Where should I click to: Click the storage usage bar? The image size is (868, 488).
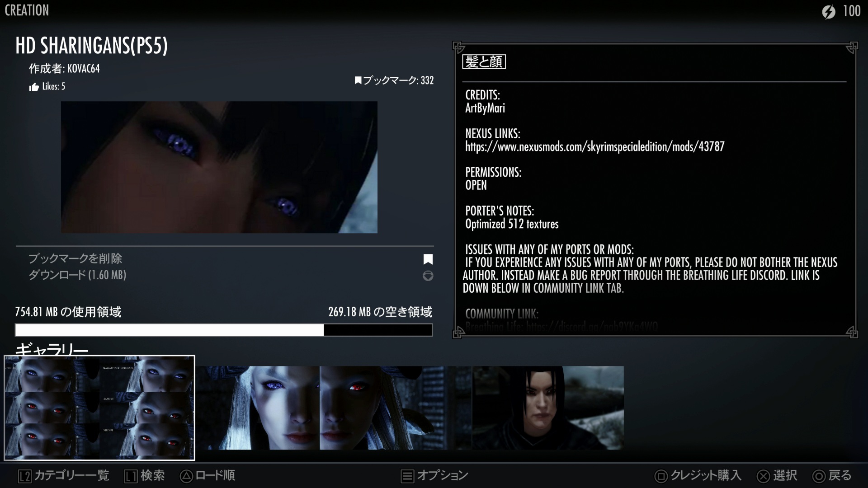(x=223, y=330)
